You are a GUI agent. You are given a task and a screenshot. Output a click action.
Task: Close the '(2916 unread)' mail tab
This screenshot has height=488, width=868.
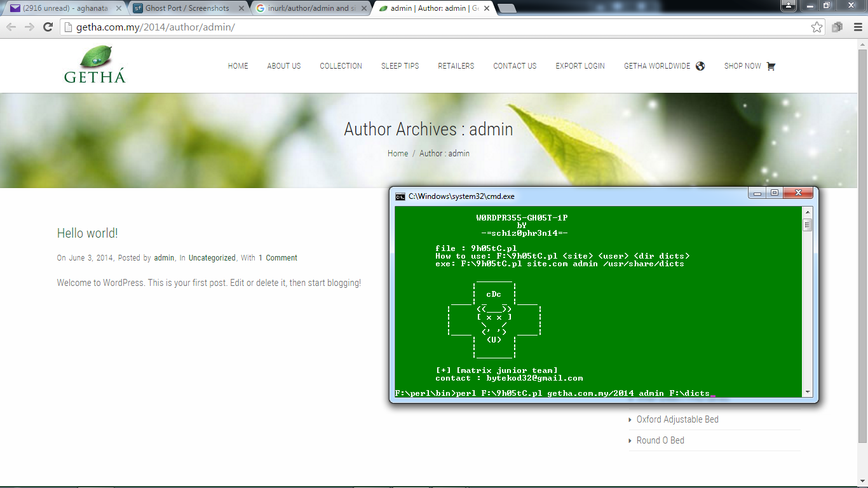[119, 8]
